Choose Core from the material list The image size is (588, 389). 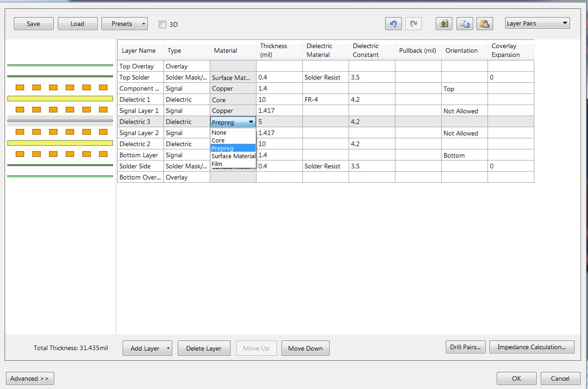218,140
